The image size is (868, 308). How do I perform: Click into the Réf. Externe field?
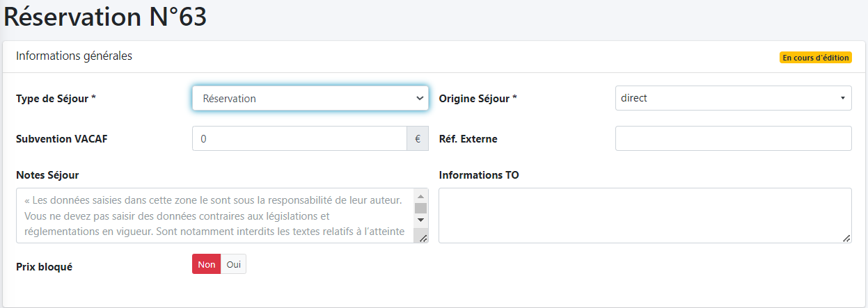click(x=733, y=138)
